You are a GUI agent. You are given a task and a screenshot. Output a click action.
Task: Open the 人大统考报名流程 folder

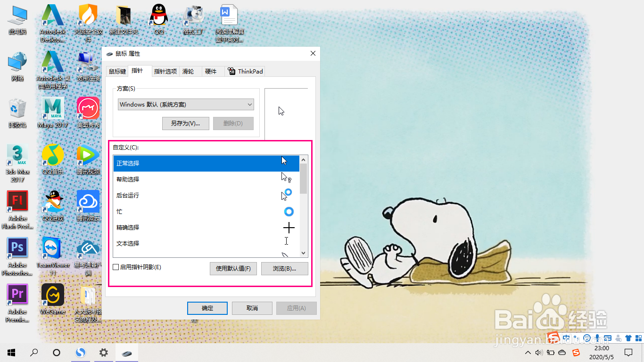pyautogui.click(x=88, y=303)
